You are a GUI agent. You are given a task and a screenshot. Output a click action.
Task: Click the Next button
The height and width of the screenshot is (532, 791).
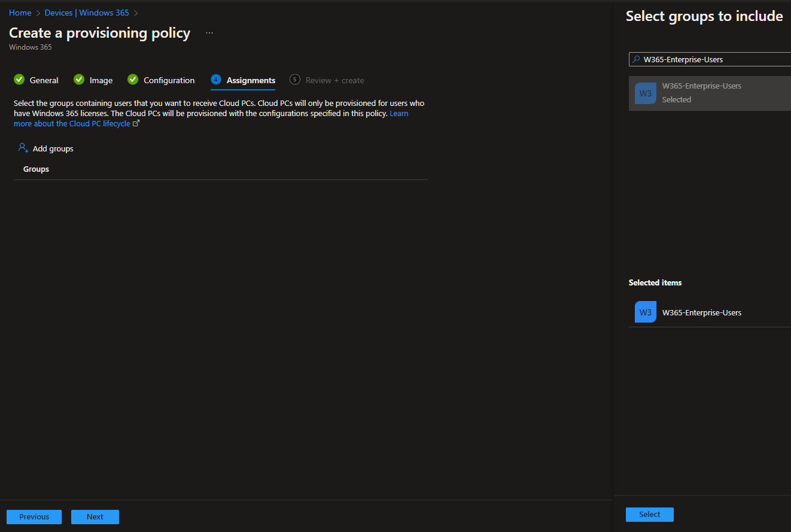[x=95, y=517]
